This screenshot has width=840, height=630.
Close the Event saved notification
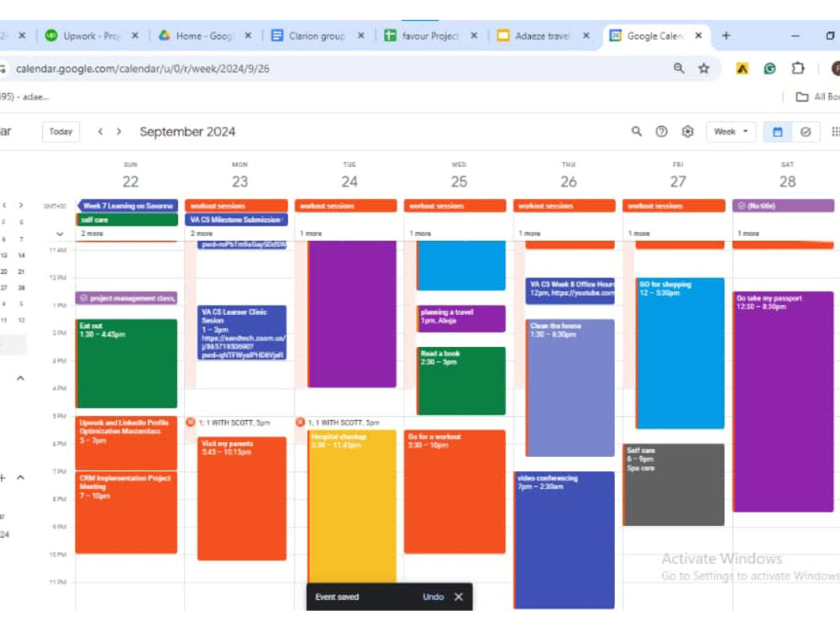[459, 596]
